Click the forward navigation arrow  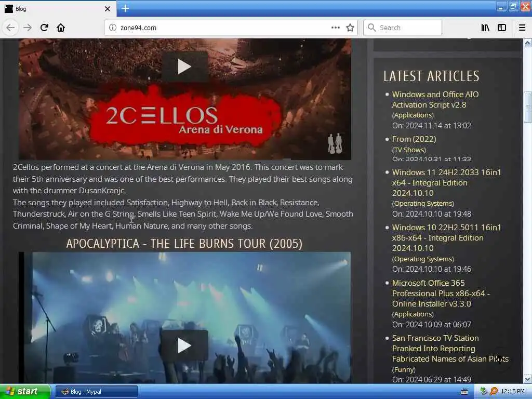(28, 28)
